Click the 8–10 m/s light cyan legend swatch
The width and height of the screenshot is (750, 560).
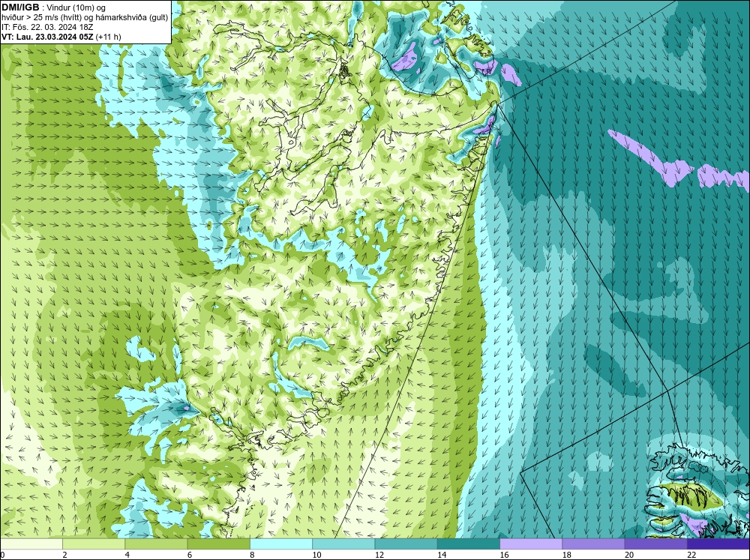(x=281, y=544)
